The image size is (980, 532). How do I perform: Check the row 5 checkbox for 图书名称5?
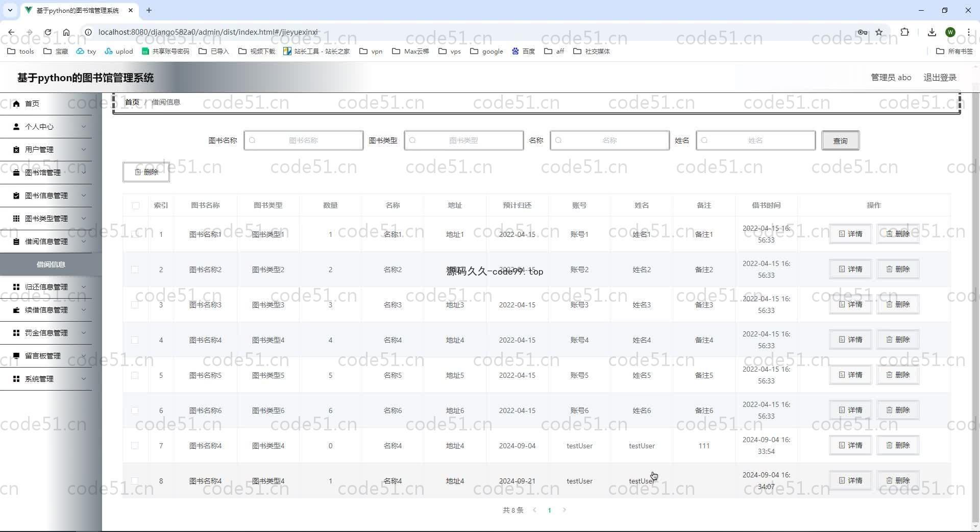pos(135,375)
